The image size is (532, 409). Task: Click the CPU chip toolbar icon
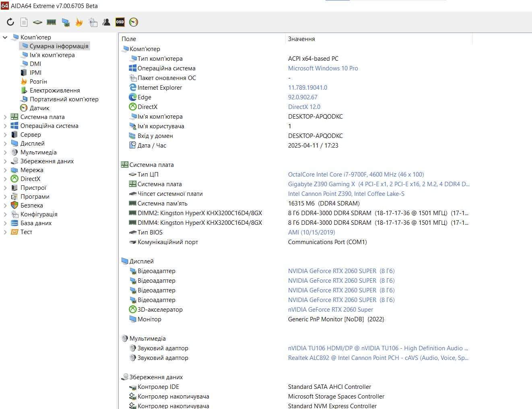point(37,22)
